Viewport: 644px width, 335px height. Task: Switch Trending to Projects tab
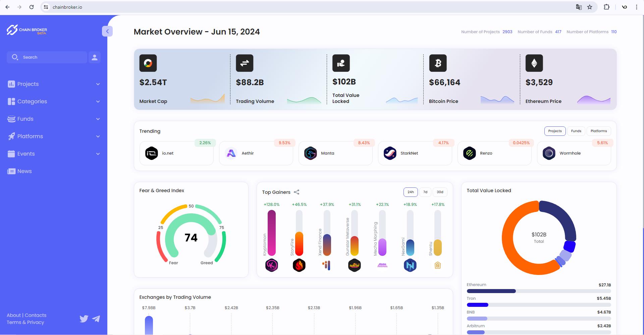point(555,131)
